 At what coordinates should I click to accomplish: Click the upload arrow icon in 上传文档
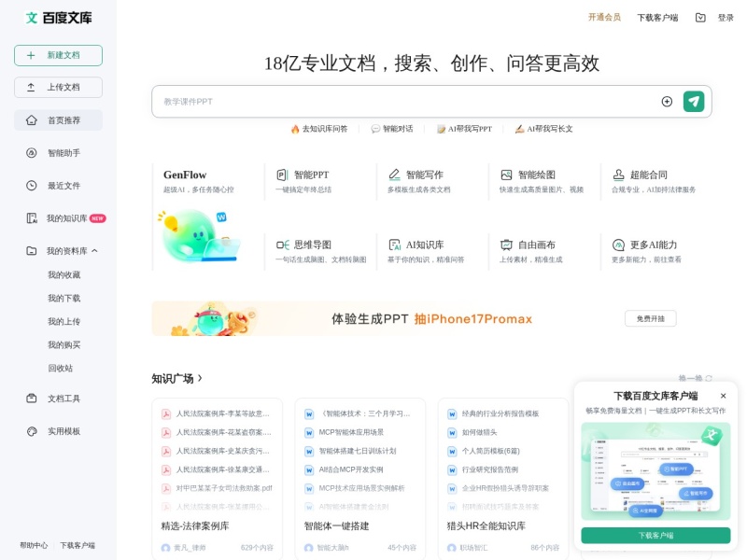tap(31, 88)
